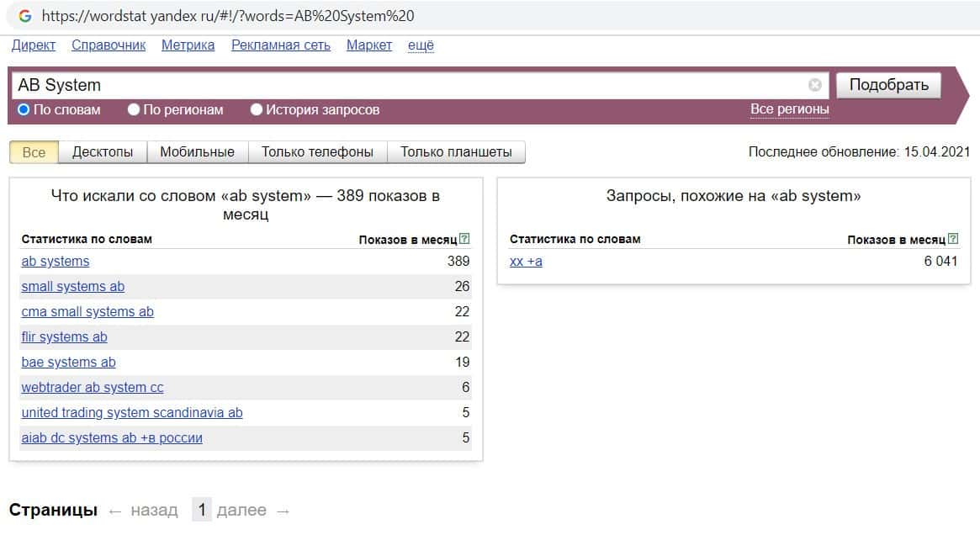Image resolution: width=980 pixels, height=551 pixels.
Task: Switch to the 'Мобильные' tab
Action: coord(197,152)
